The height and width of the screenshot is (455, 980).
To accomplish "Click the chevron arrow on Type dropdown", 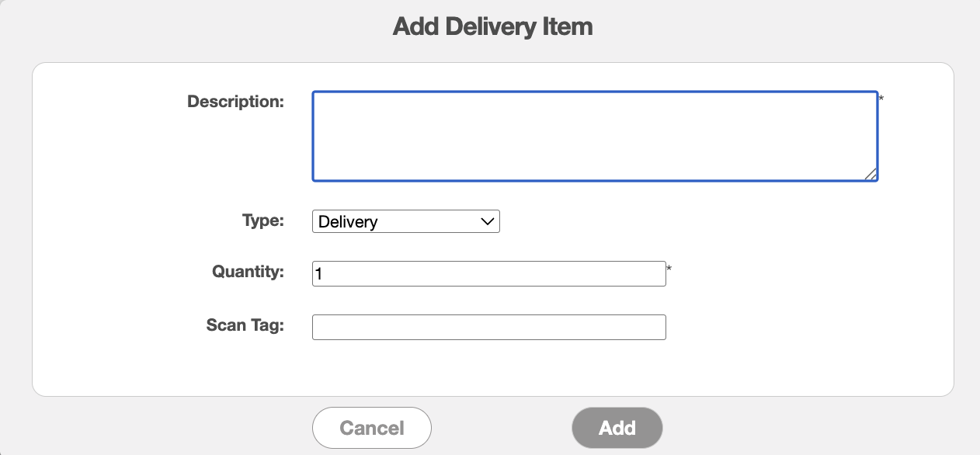I will (x=488, y=221).
